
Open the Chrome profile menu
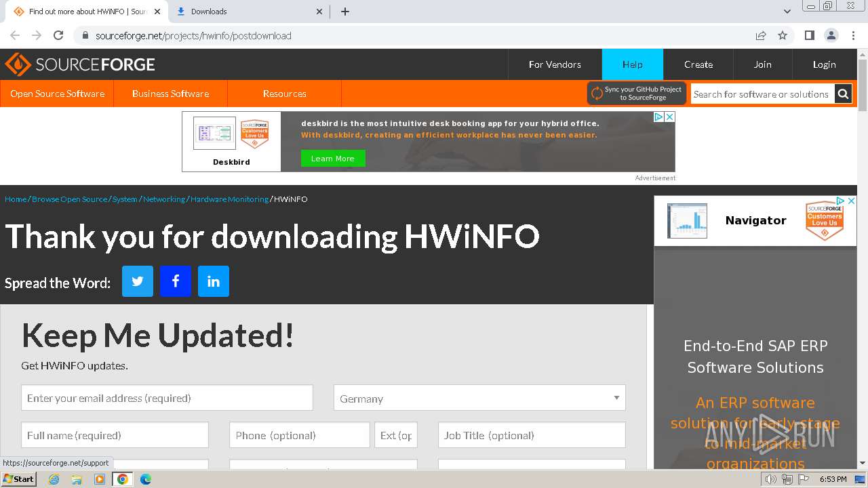(x=831, y=35)
